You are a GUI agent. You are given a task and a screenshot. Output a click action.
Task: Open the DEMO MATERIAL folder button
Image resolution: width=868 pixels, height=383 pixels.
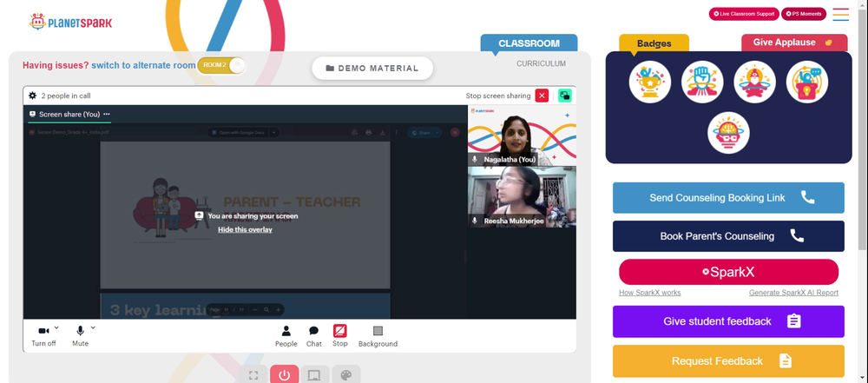[x=372, y=68]
